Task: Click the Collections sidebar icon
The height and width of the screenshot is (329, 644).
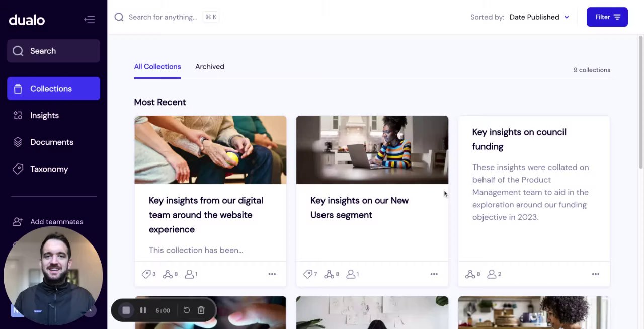Action: pos(18,89)
